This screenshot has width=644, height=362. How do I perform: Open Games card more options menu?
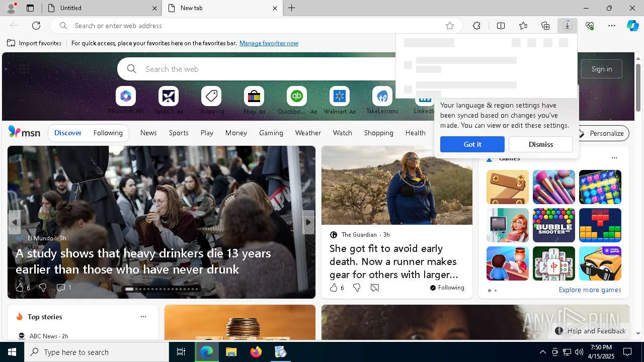point(614,158)
